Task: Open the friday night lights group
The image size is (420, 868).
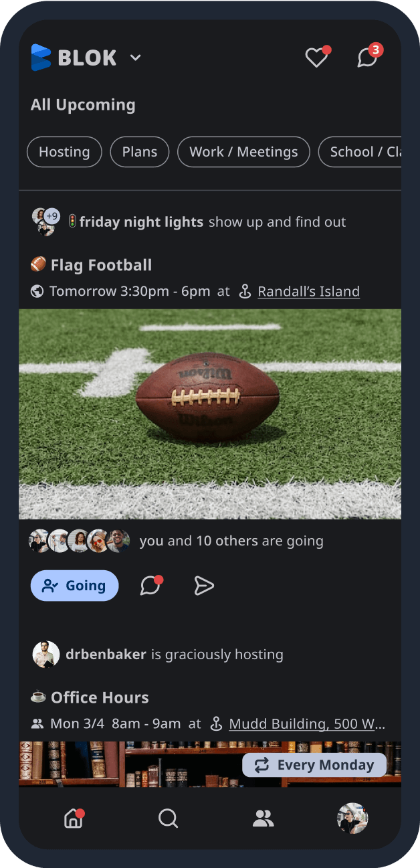Action: click(140, 222)
